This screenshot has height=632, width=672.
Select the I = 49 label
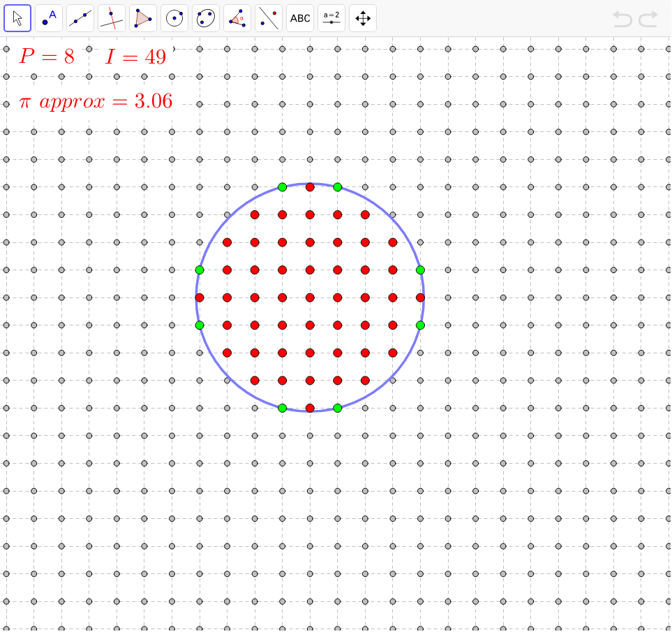pyautogui.click(x=137, y=56)
